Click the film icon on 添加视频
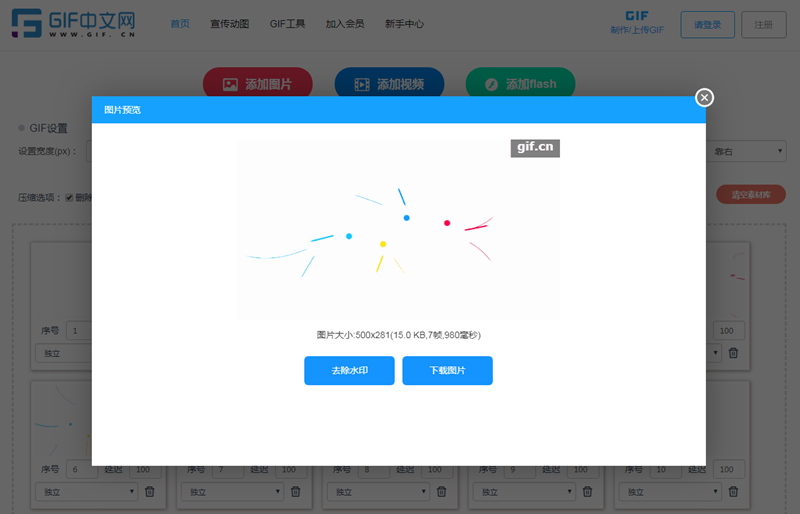 pyautogui.click(x=361, y=85)
